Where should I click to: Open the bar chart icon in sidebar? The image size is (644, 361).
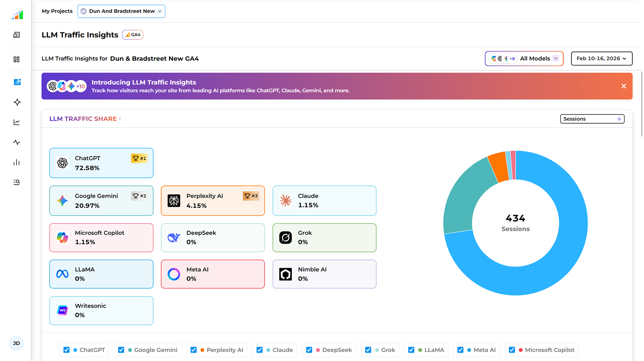17,162
